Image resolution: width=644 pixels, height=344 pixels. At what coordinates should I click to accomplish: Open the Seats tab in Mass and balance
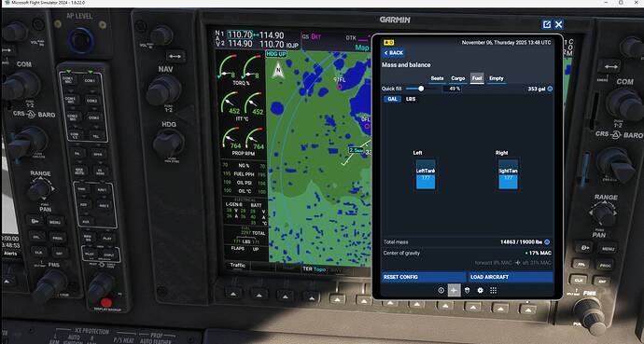click(437, 78)
